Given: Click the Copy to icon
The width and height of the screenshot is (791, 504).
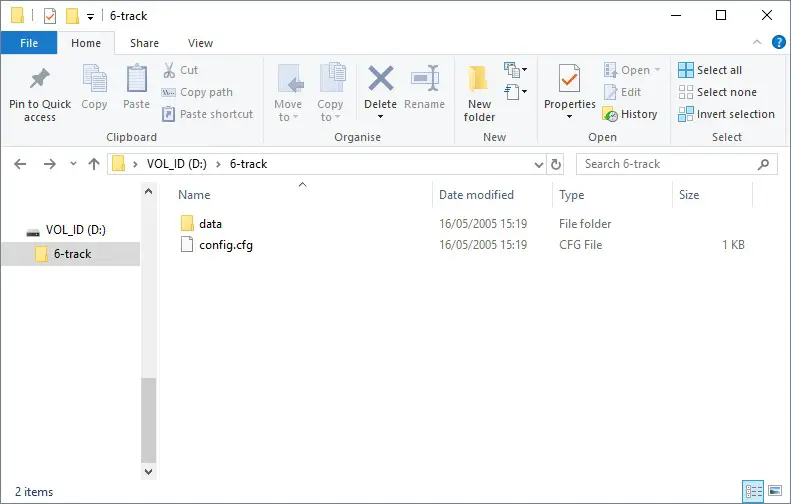Looking at the screenshot, I should (332, 78).
